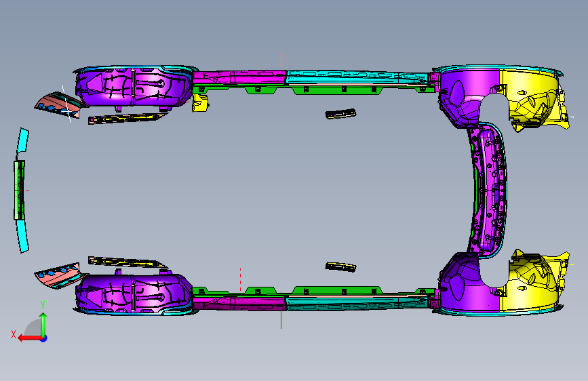
Task: Click the green Y label above the triad
Action: point(43,305)
